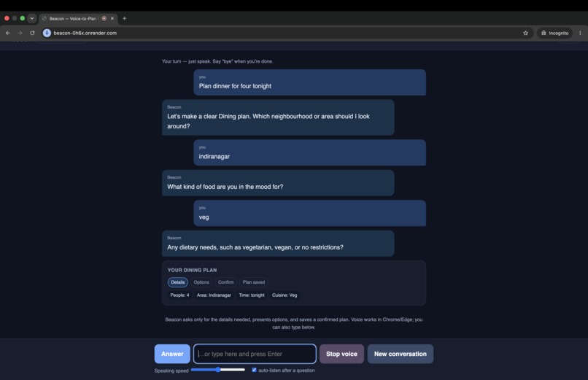The height and width of the screenshot is (380, 588).
Task: Focus the 'or type here and press Enter' field
Action: pos(255,354)
